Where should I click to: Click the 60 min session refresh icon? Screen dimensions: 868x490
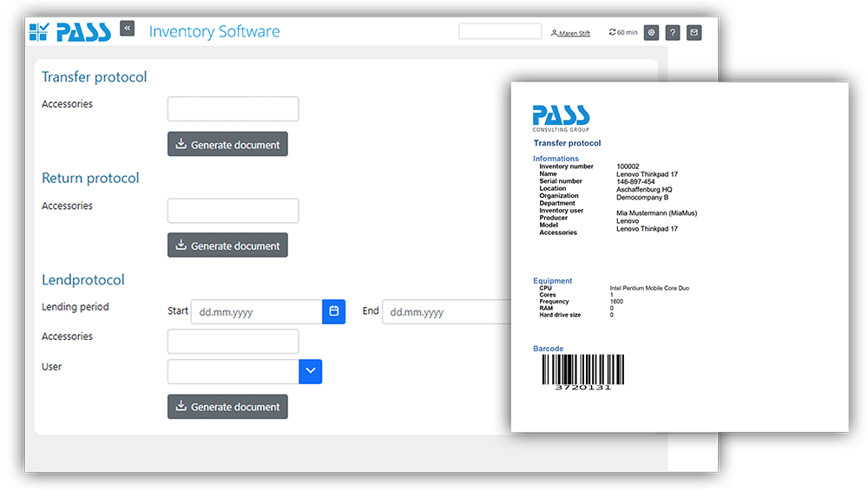[613, 32]
